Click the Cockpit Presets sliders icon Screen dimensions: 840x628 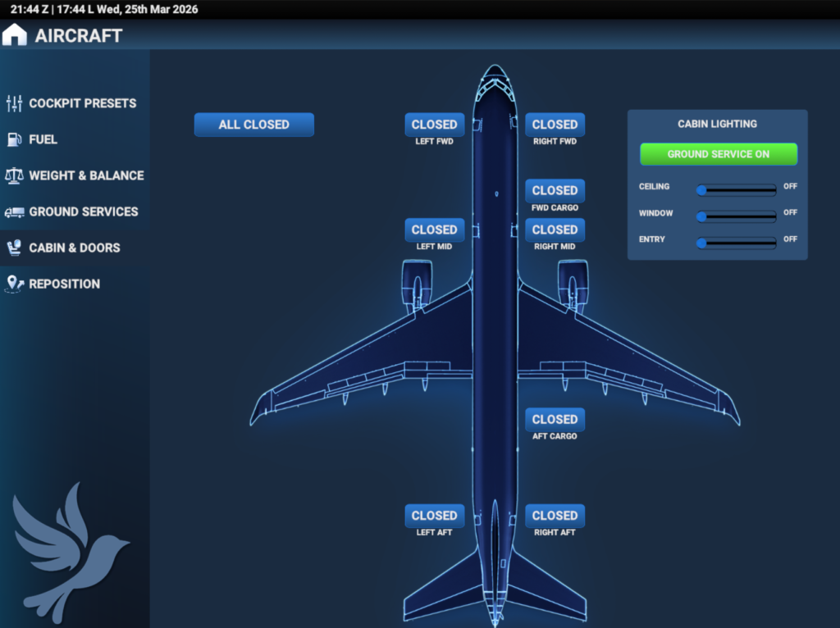click(14, 103)
